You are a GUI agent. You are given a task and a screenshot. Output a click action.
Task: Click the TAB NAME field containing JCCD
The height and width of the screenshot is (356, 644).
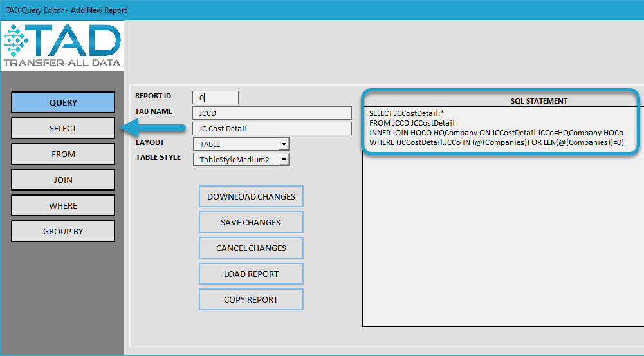272,113
